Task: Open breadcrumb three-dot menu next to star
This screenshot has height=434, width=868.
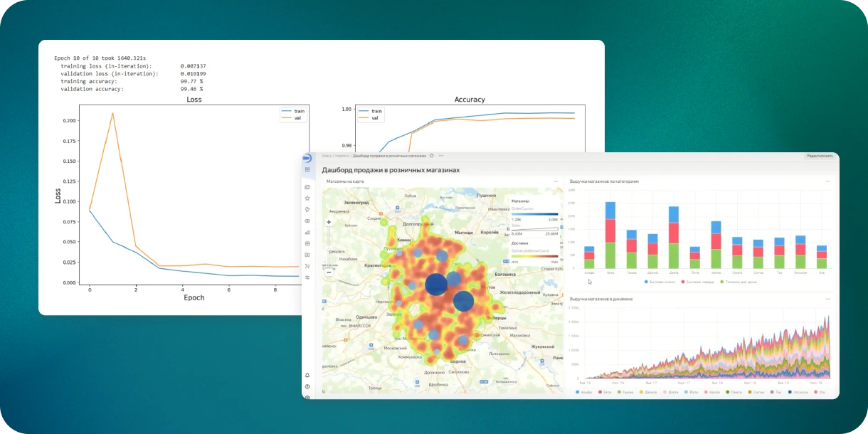Action: click(x=441, y=155)
